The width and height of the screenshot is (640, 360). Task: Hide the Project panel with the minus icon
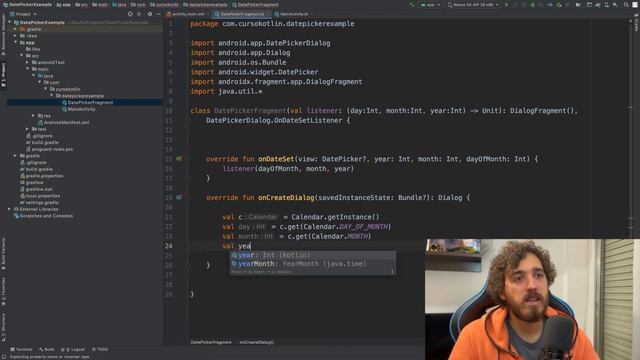click(x=158, y=14)
